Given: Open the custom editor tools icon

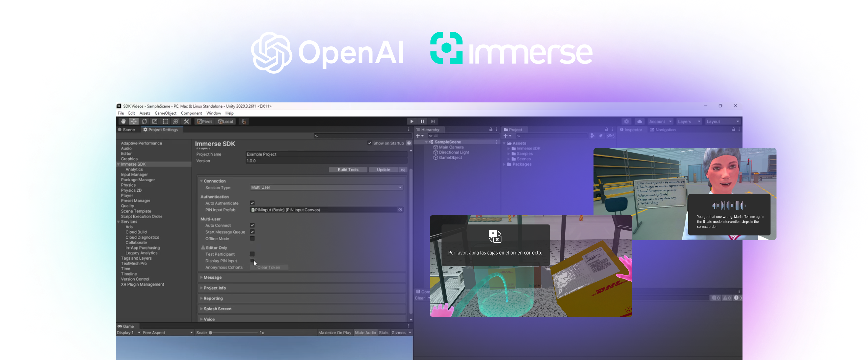Looking at the screenshot, I should 186,121.
